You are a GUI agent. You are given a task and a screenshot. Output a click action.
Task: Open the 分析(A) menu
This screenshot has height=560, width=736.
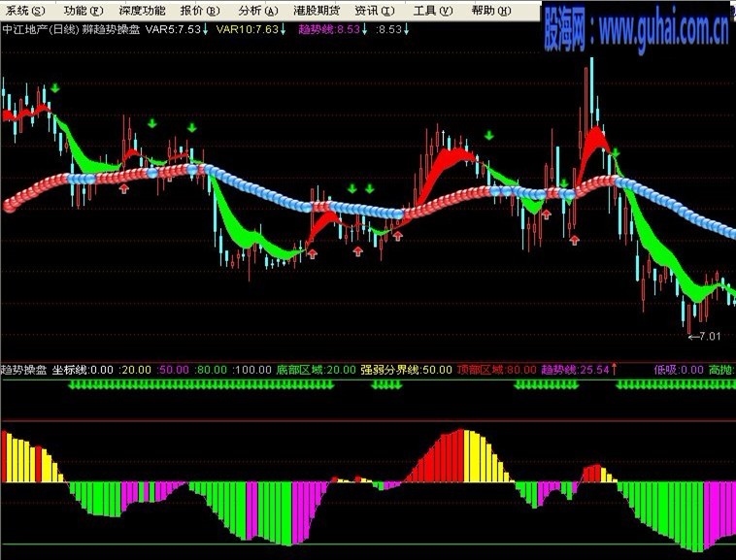[x=257, y=11]
